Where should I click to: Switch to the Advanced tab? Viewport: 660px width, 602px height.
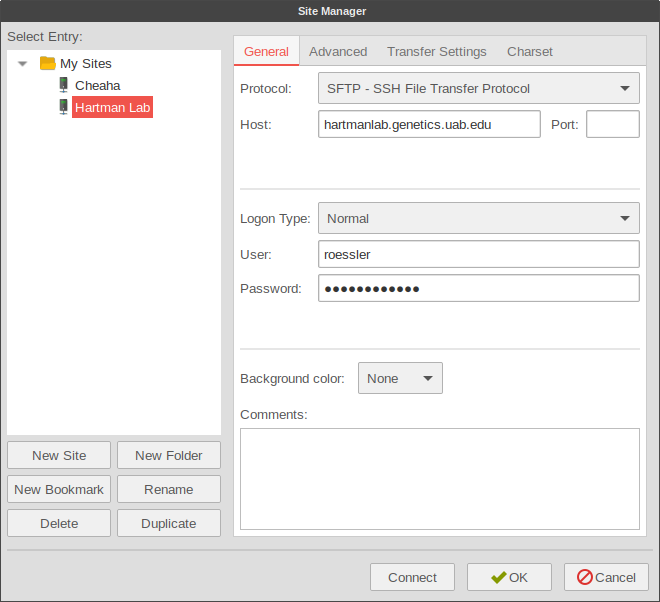coord(338,51)
